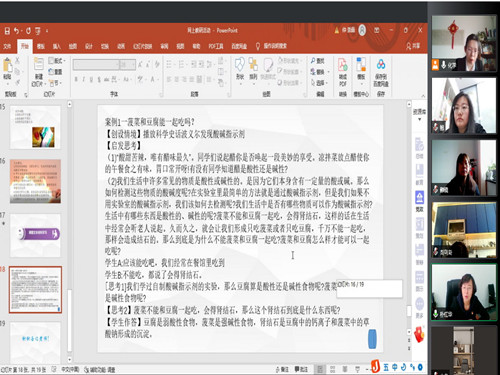The image size is (500, 375).
Task: Click the Cut scissors icon
Action: click(x=17, y=60)
